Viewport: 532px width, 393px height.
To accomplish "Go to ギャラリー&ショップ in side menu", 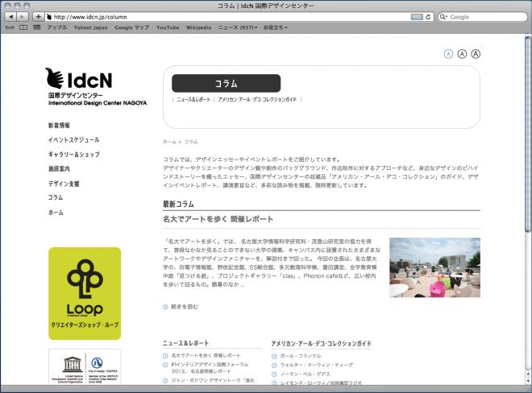I will tap(74, 154).
